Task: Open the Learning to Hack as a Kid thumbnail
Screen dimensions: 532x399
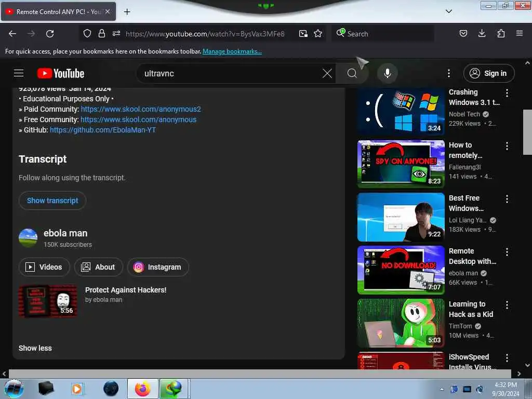Action: [x=401, y=323]
